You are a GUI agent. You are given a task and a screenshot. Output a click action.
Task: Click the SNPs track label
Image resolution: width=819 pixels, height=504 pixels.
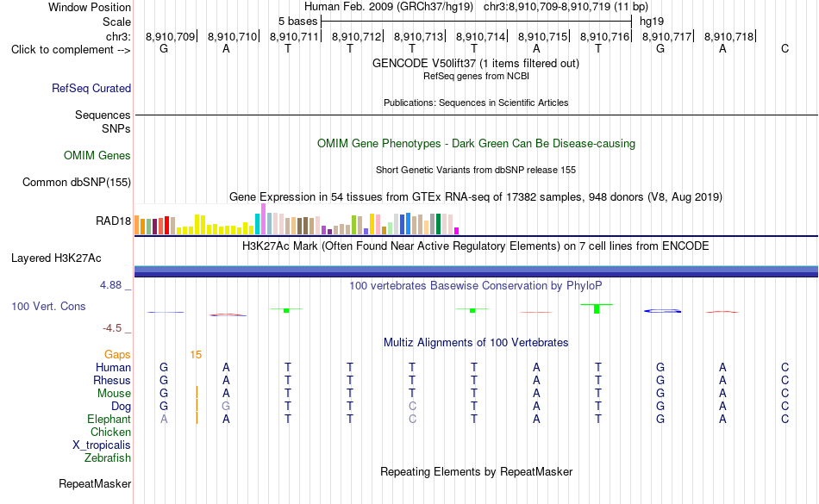116,128
